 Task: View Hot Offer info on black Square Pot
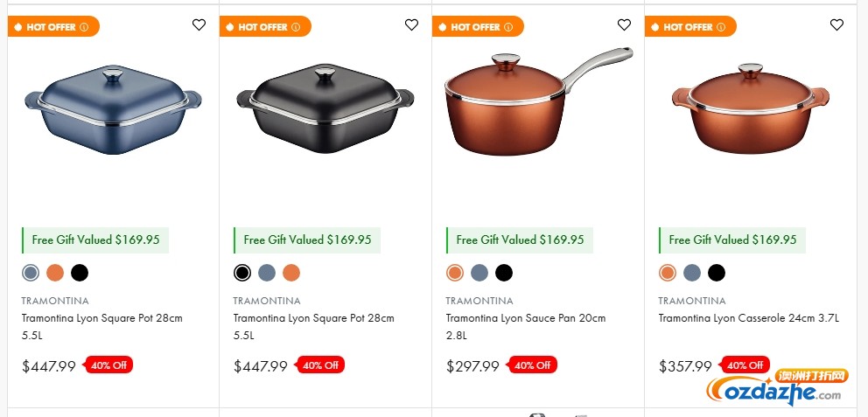tap(296, 27)
